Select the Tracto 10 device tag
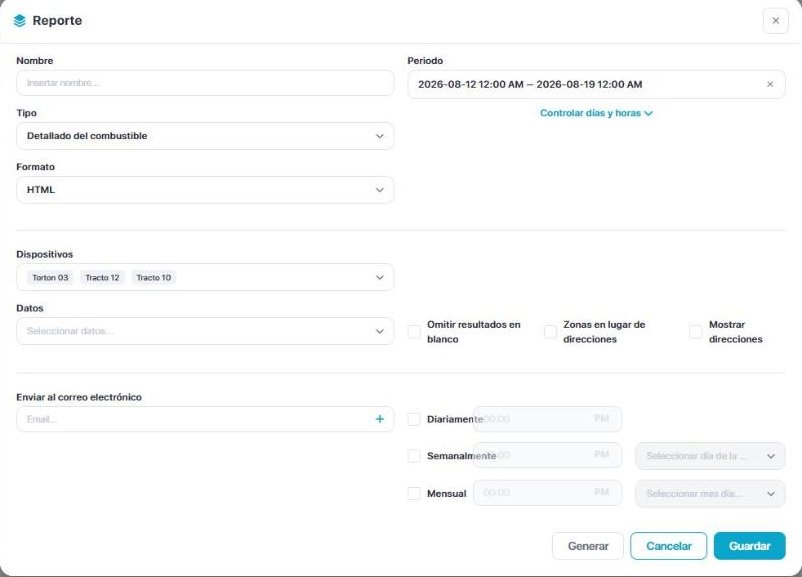Viewport: 802px width, 577px height. [x=153, y=277]
